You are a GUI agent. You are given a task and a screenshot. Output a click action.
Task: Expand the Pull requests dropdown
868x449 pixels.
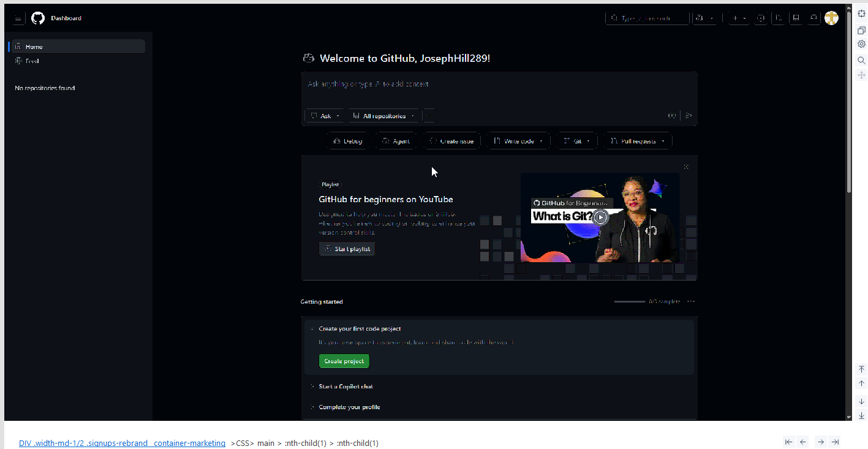point(638,141)
